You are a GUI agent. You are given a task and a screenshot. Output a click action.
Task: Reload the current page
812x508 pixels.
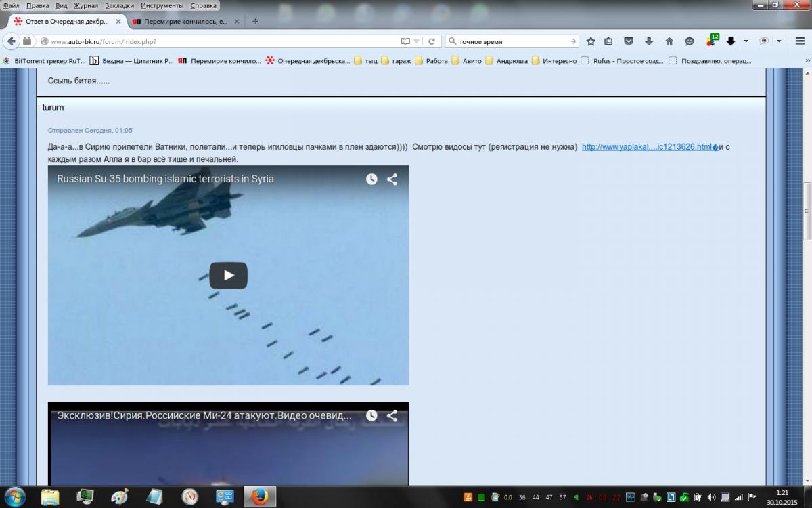click(x=431, y=41)
